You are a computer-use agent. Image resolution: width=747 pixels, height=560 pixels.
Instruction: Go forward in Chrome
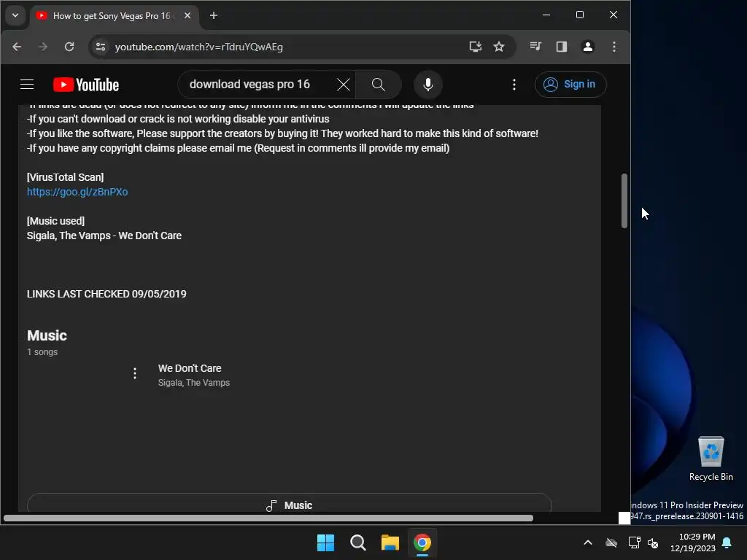pyautogui.click(x=43, y=47)
